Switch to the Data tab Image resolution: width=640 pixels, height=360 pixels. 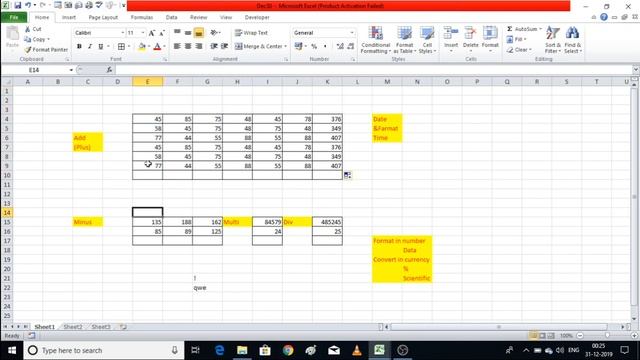pyautogui.click(x=171, y=18)
